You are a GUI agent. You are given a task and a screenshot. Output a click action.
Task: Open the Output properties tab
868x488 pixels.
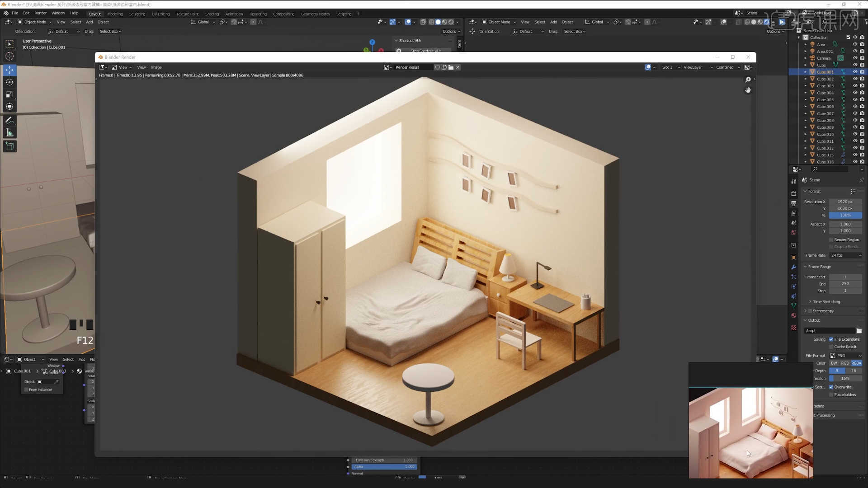point(793,203)
